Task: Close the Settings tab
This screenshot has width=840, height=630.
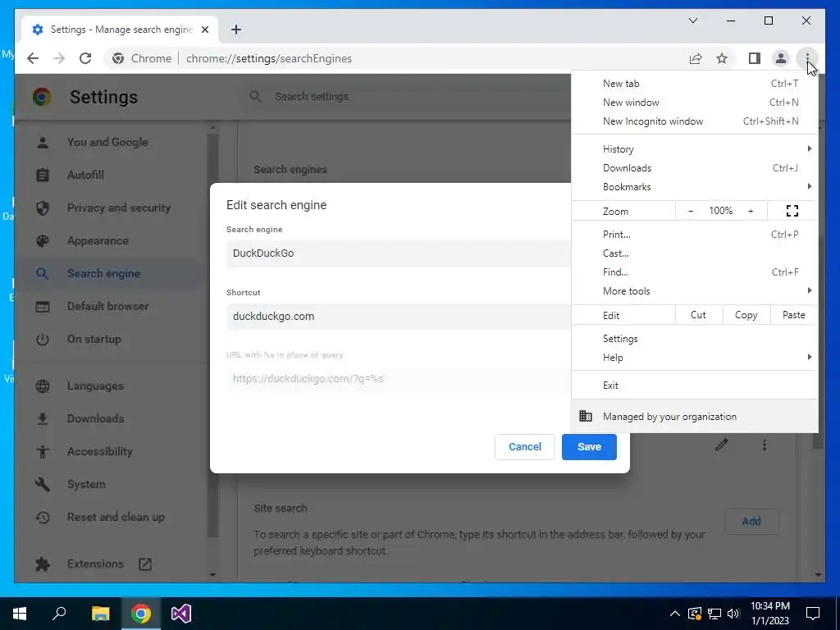Action: click(204, 30)
